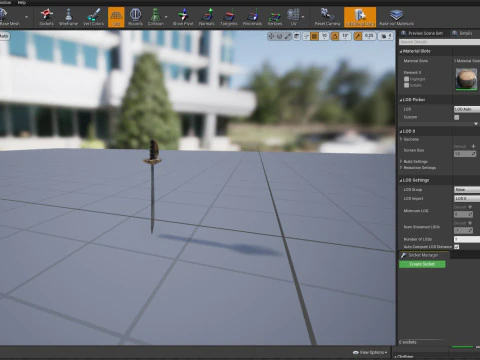Open the LOD Auto dropdown in LOD Picker
Viewport: 480px width, 360px height.
[x=467, y=109]
